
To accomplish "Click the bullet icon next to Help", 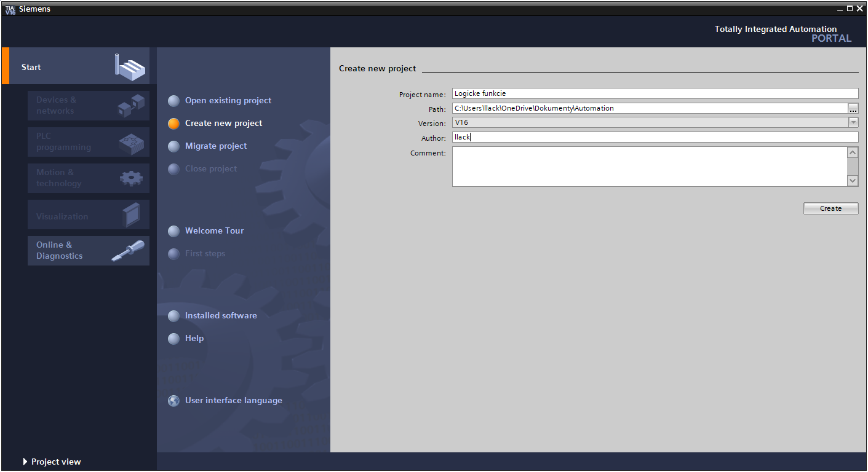I will [174, 339].
